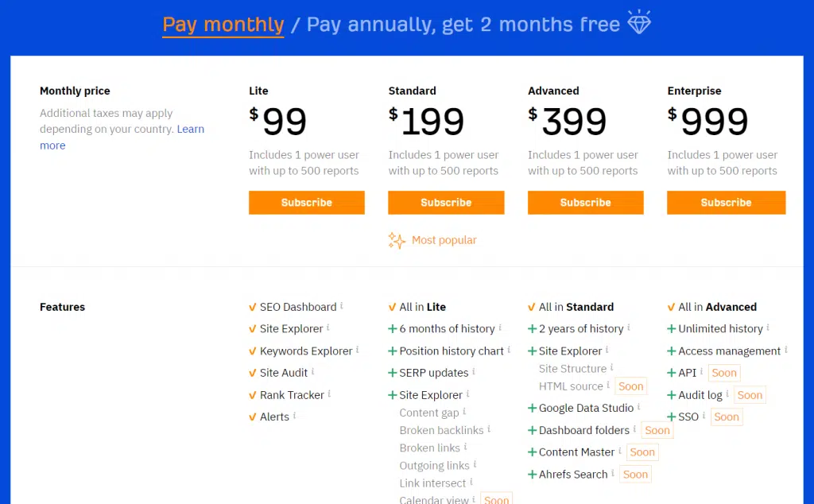Screen dimensions: 814x504
Task: Show info for Unlimited history feature
Action: tap(768, 328)
